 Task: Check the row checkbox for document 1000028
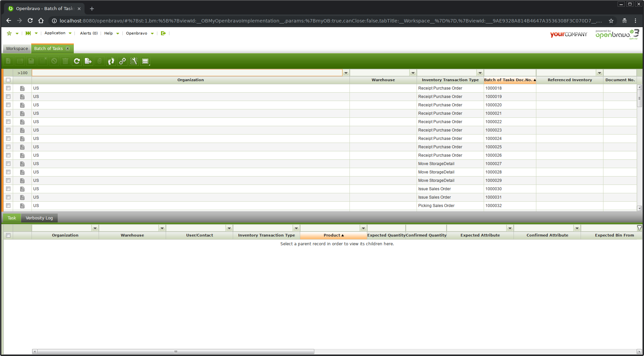8,172
